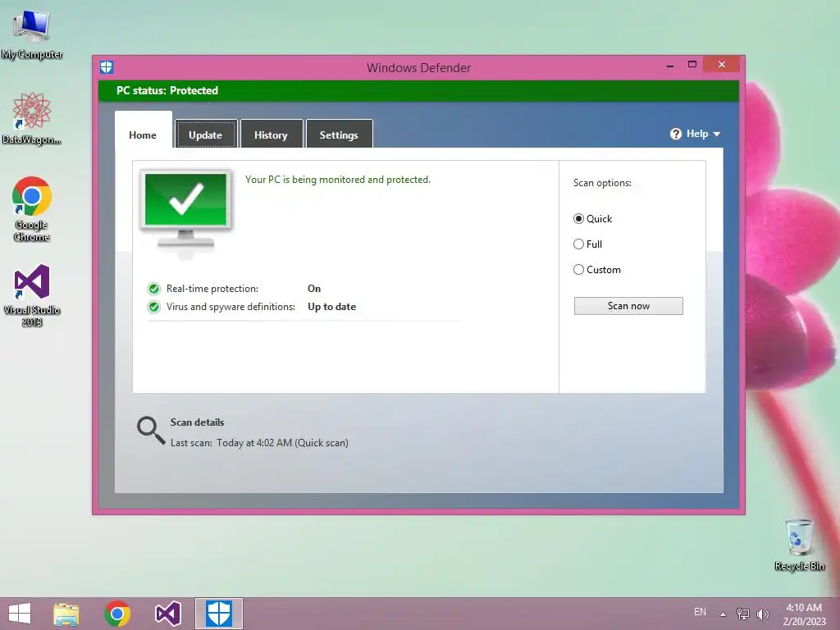The width and height of the screenshot is (840, 630).
Task: Click the 'Up to date' status value
Action: [331, 307]
